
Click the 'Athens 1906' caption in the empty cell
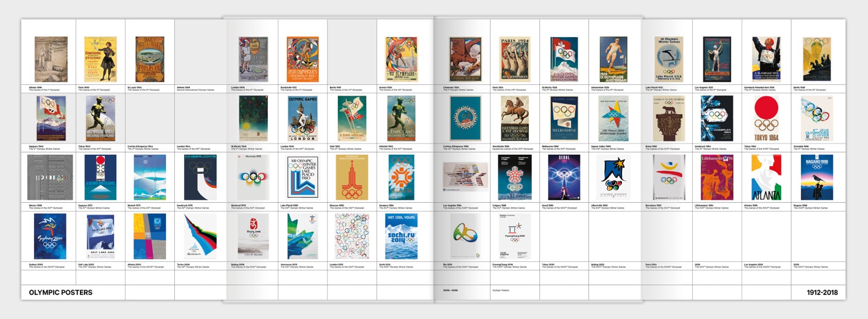(184, 87)
